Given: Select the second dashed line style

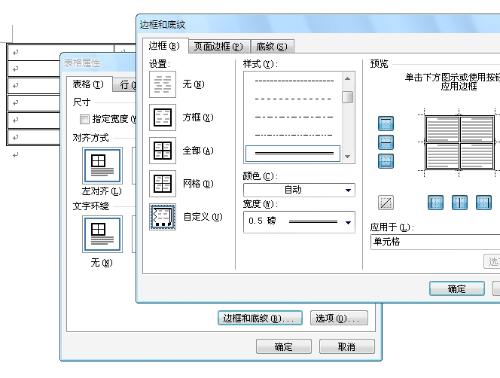Looking at the screenshot, I should pyautogui.click(x=293, y=99).
